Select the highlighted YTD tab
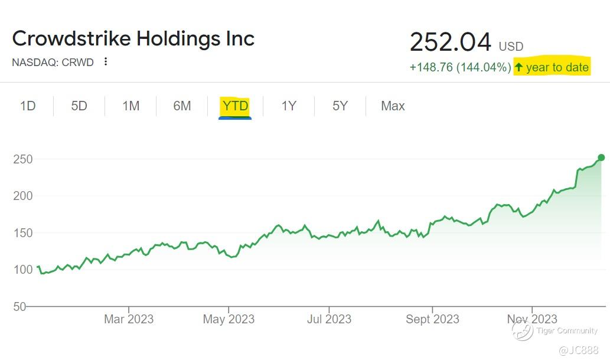 [235, 106]
